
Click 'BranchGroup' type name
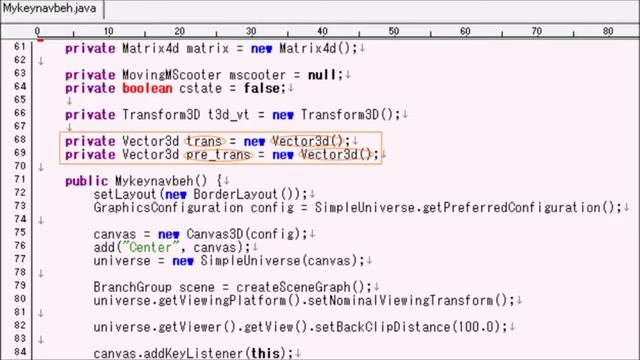[x=133, y=287]
